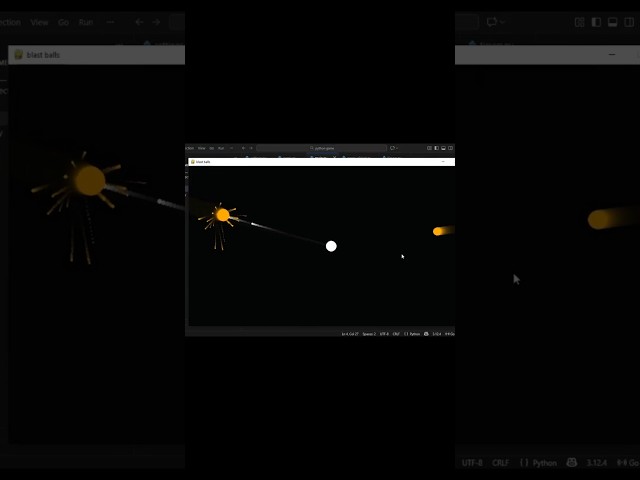
Task: Open the Go menu in the editor
Action: coord(211,148)
